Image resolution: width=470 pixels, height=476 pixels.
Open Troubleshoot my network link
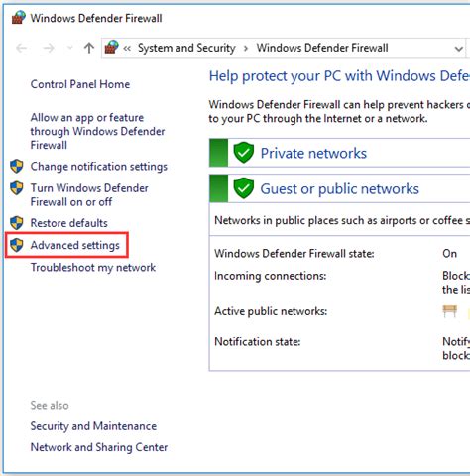[93, 267]
